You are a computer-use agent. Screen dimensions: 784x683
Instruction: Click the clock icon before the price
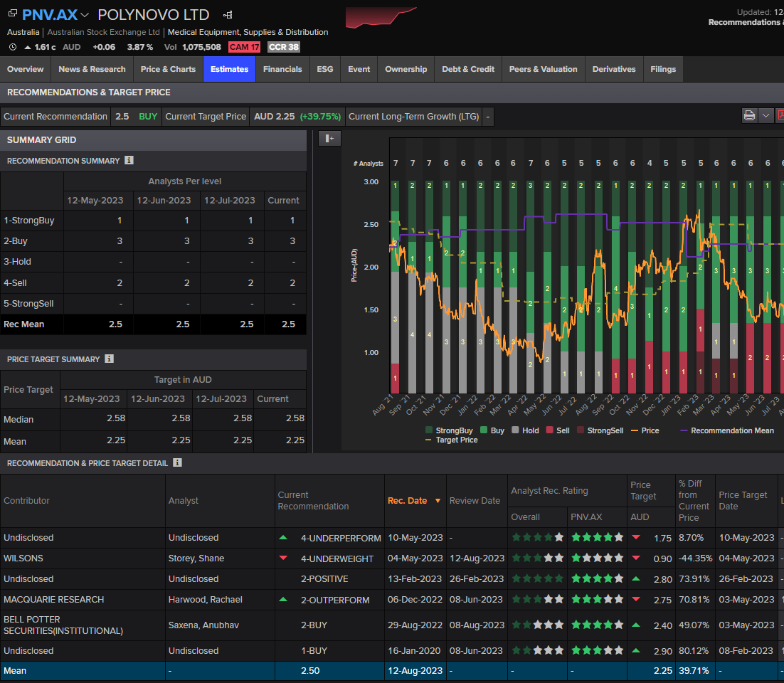[x=13, y=47]
